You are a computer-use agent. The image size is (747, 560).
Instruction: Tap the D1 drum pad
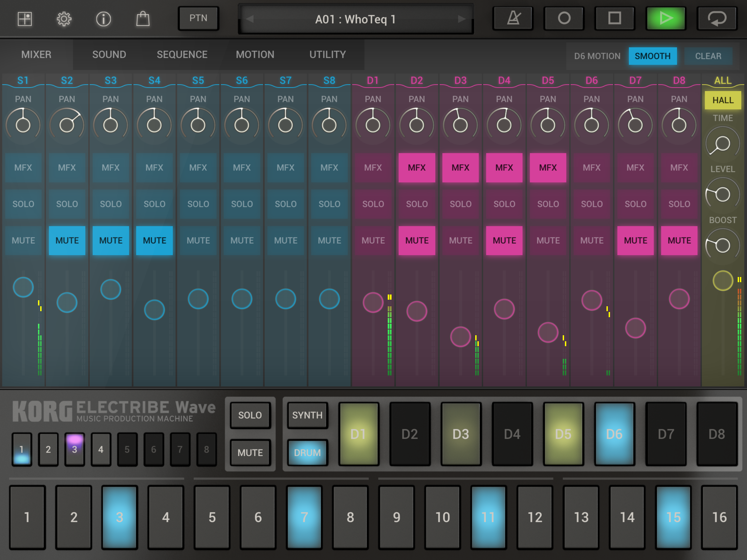[x=359, y=434]
